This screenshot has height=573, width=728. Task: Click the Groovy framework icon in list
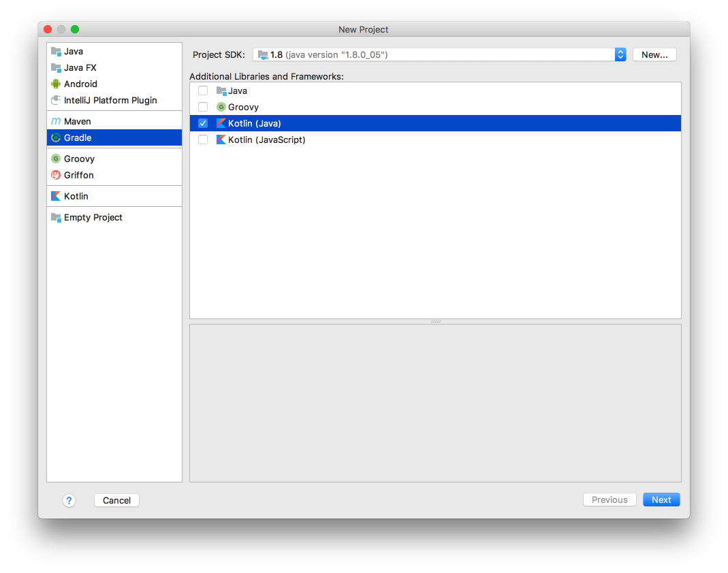[x=221, y=107]
